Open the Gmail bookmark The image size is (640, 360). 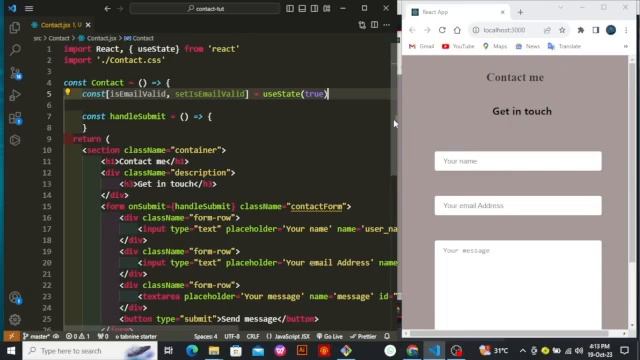(422, 46)
